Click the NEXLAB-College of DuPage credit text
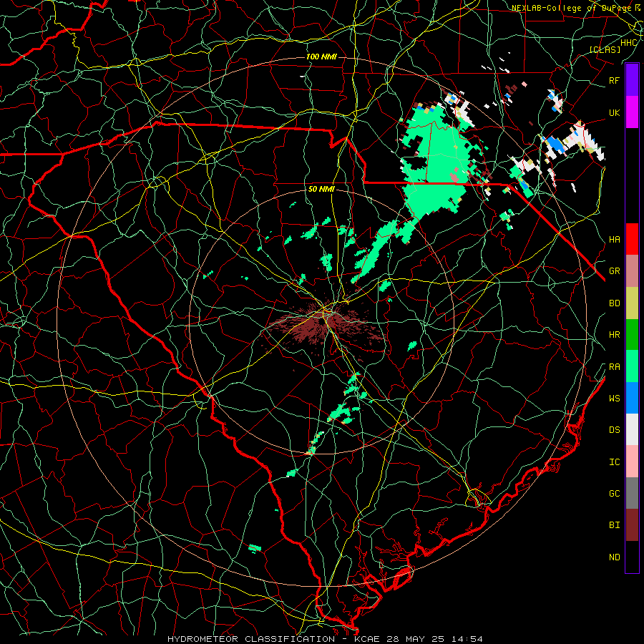The image size is (644, 644). 571,8
